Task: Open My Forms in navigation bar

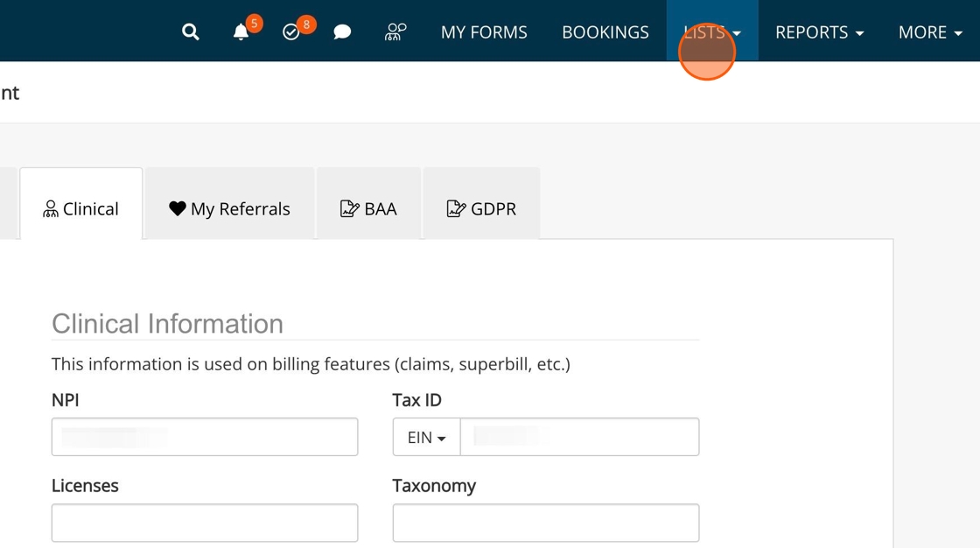Action: coord(484,32)
